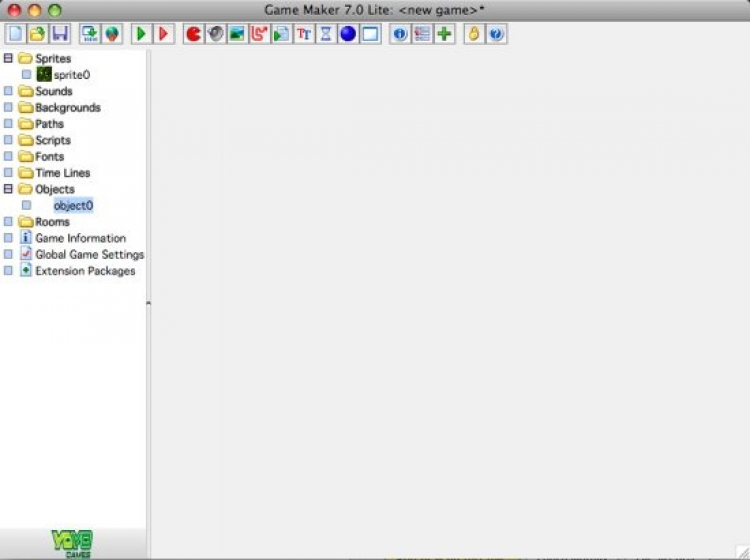Open Extension Packages tree entry
This screenshot has height=560, width=750.
(x=85, y=271)
